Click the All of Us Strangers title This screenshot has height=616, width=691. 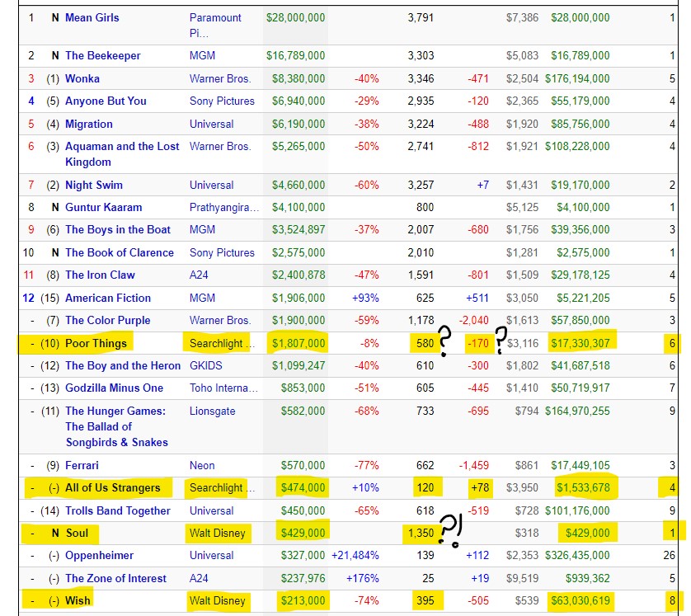coord(113,488)
